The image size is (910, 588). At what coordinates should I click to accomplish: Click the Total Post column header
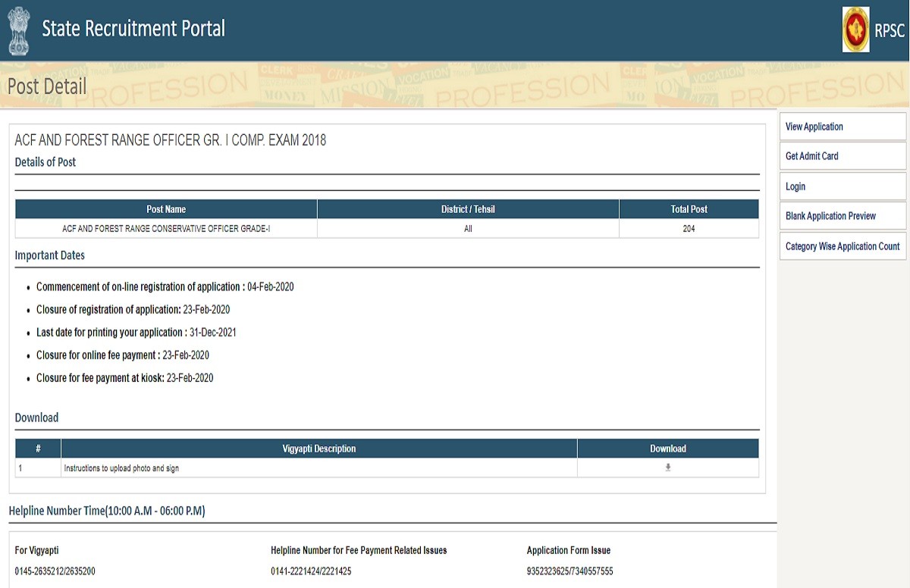pyautogui.click(x=689, y=209)
